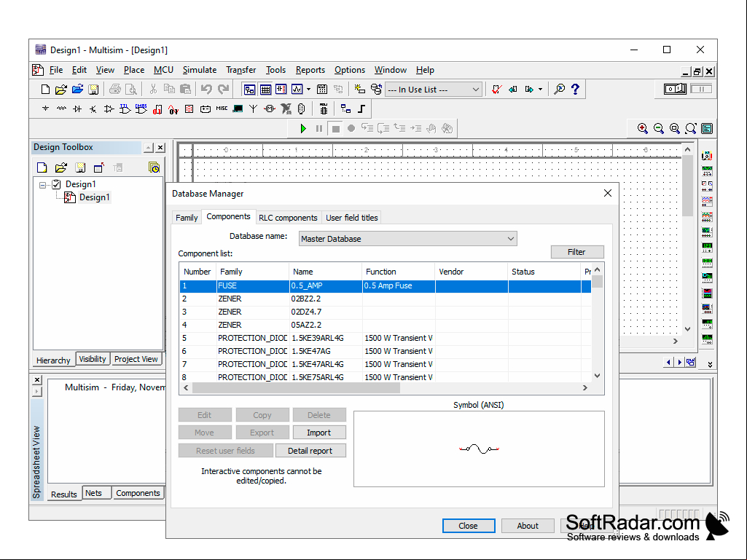
Task: Click the Database Manager X close button
Action: 607,193
